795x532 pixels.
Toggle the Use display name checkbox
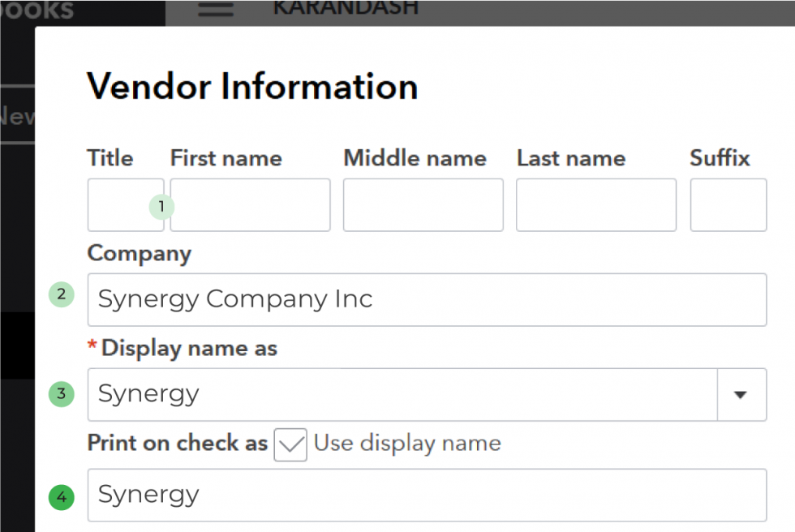(290, 444)
